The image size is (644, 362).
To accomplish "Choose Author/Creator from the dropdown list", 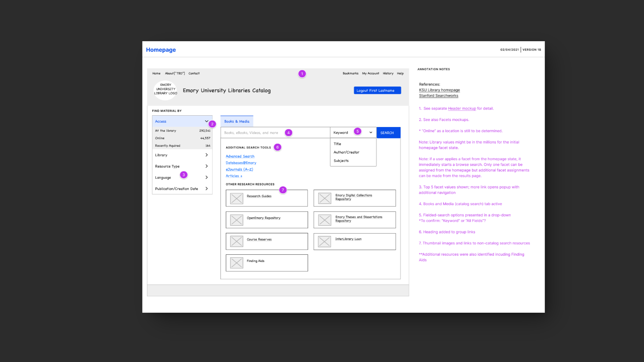I will pyautogui.click(x=346, y=152).
